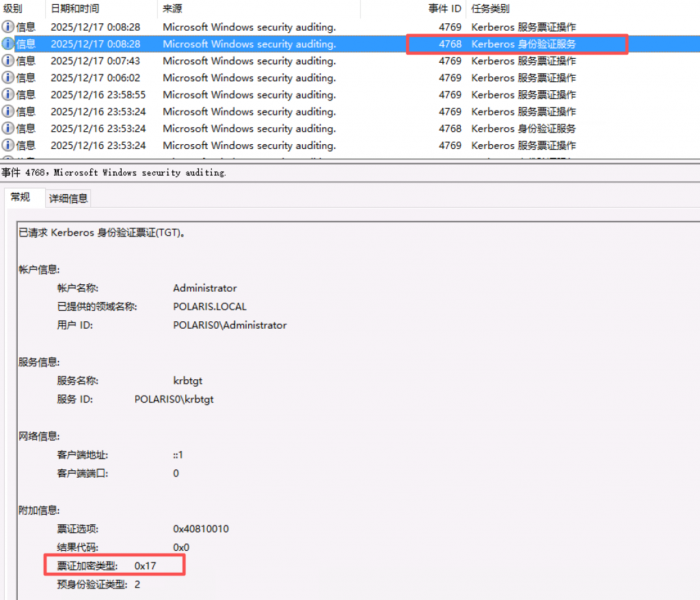Click the 来源 column header

[172, 9]
